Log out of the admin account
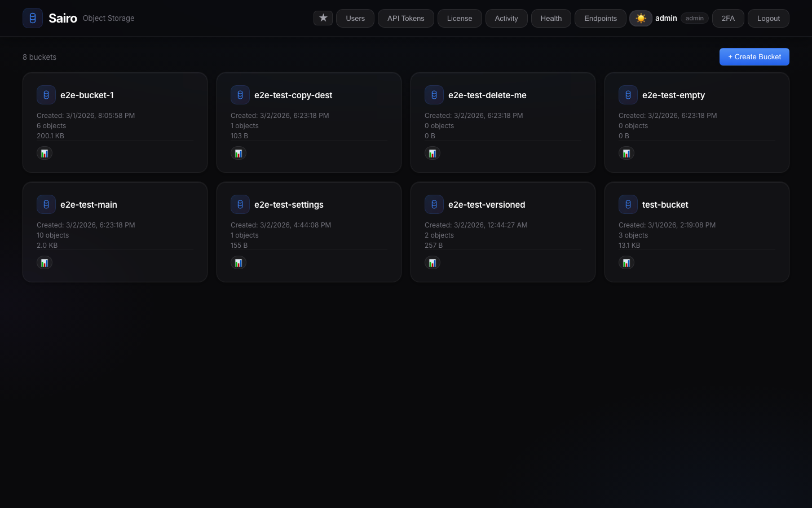The image size is (812, 508). tap(769, 18)
